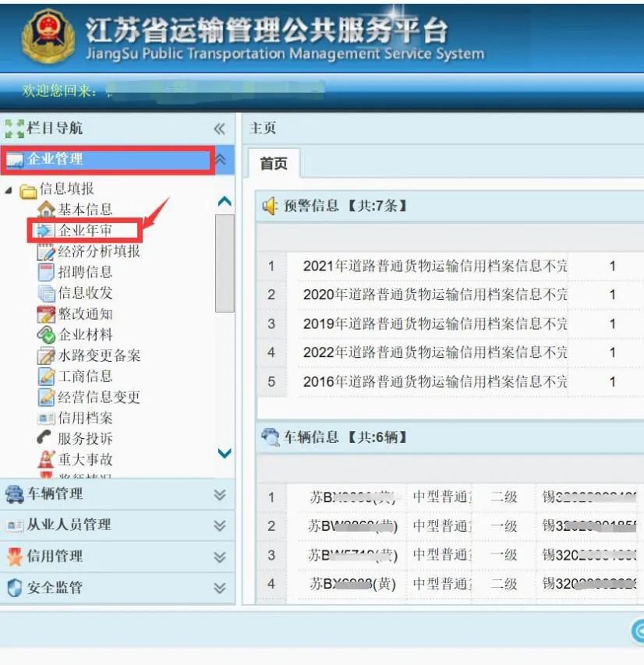
Task: Click the tree scroll-up arrow
Action: click(x=225, y=201)
